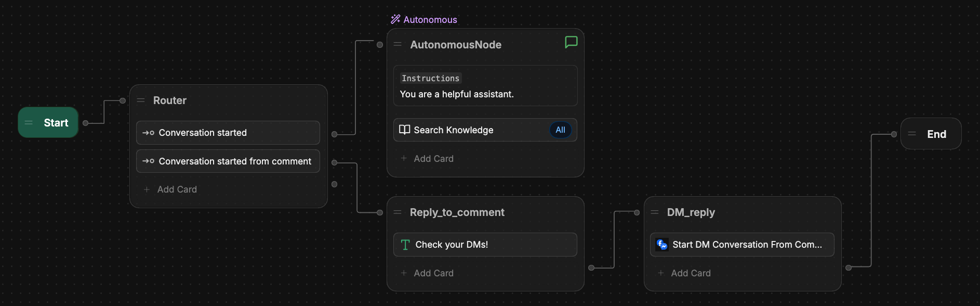Grab the drag handle on the Router node
The height and width of the screenshot is (306, 980).
[x=140, y=100]
